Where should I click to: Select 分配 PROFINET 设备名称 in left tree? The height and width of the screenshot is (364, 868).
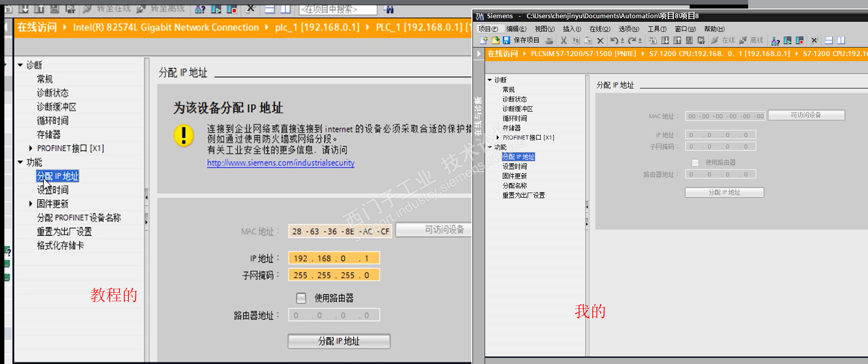click(79, 218)
